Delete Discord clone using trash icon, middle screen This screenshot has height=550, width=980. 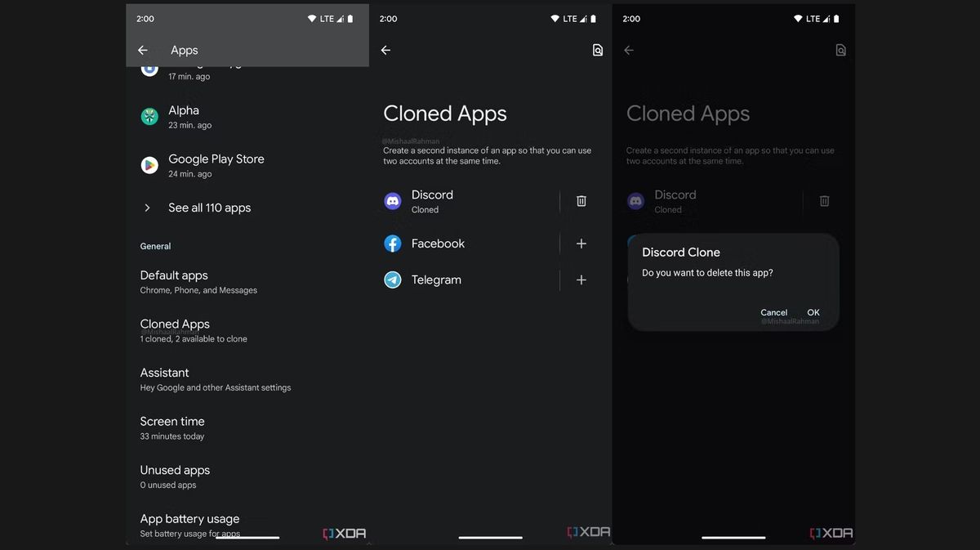[581, 201]
